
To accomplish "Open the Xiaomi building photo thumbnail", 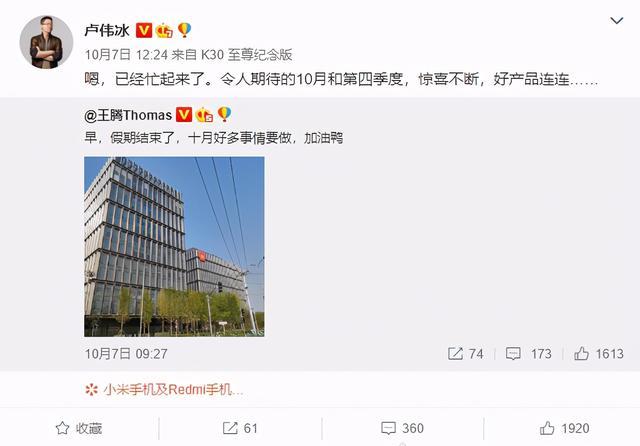I will [x=174, y=246].
